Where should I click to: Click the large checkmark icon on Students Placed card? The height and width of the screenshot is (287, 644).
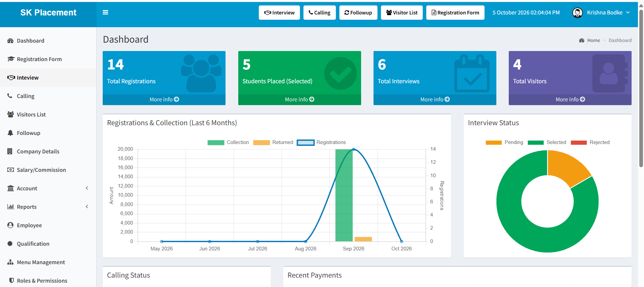(340, 73)
